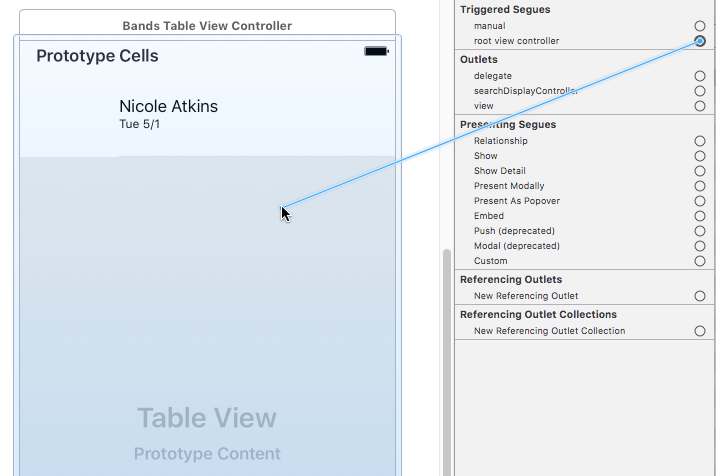Select the Bands Table View Controller title
This screenshot has width=716, height=476.
[x=207, y=25]
